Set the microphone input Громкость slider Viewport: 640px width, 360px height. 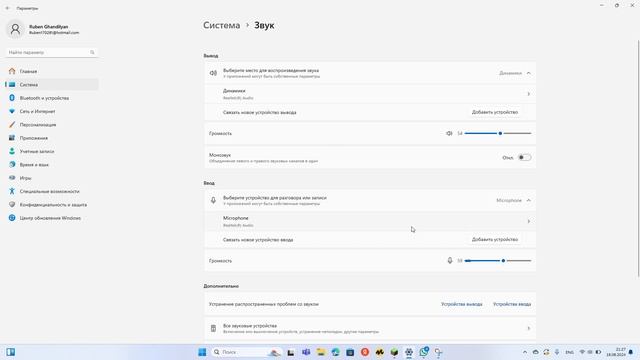click(x=498, y=260)
